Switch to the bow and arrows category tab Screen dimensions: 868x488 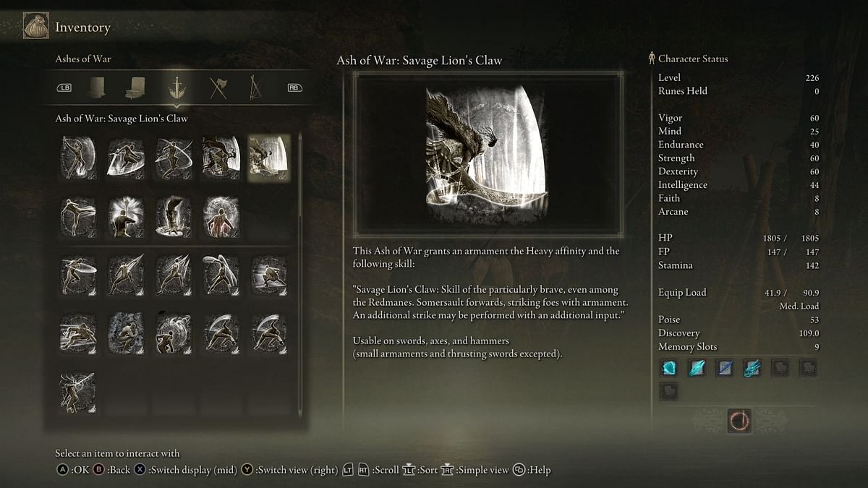coord(255,87)
